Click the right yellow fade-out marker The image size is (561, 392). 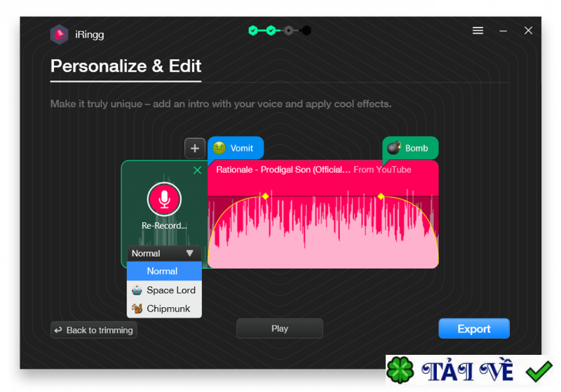coord(381,196)
